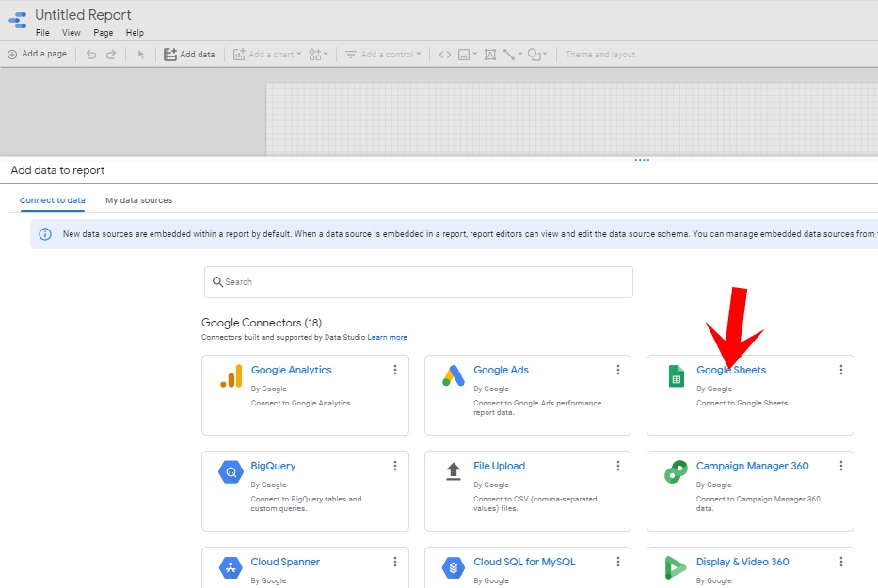Expand the line tool dropdown arrow

click(x=519, y=54)
